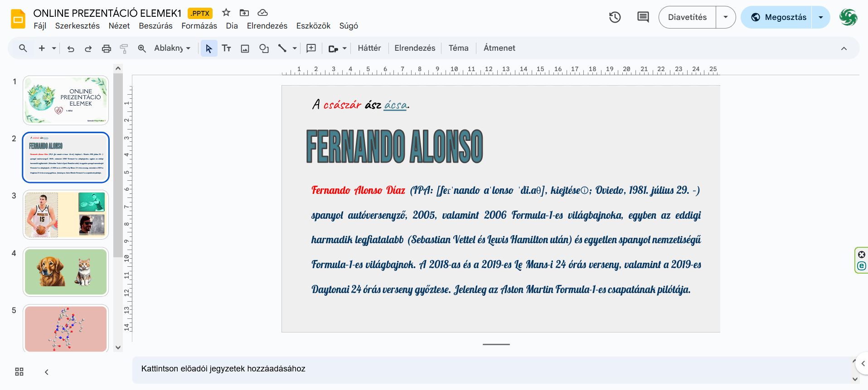The width and height of the screenshot is (868, 390).
Task: Collapse the filmstrip panel arrow
Action: (x=46, y=372)
